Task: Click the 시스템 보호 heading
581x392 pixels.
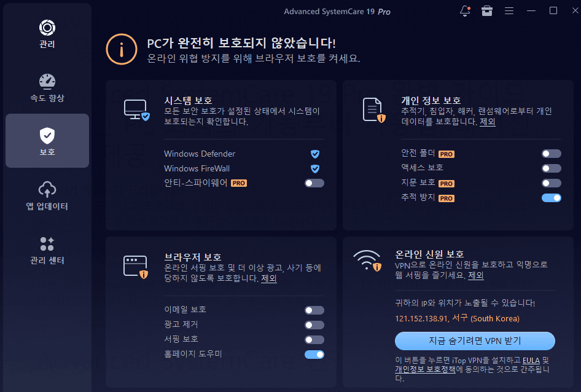Action: [188, 101]
